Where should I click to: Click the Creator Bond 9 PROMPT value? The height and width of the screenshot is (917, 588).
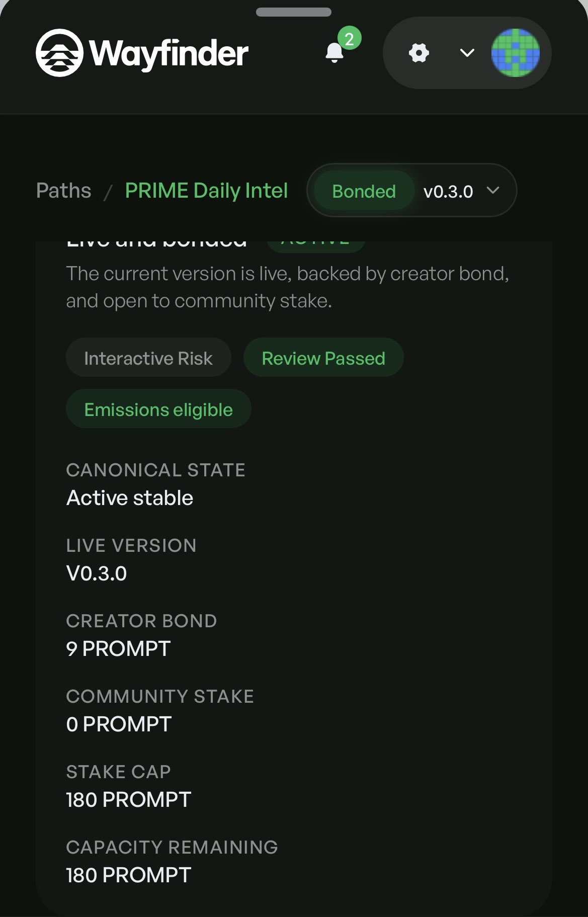click(119, 648)
